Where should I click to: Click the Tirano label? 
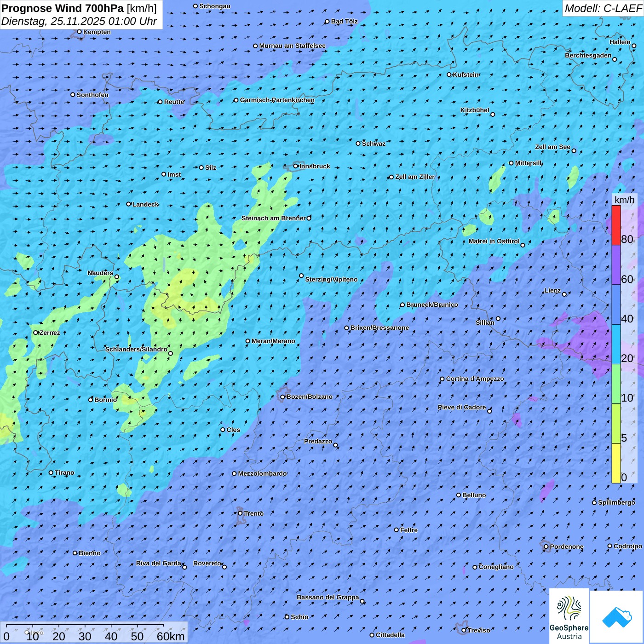click(x=64, y=472)
